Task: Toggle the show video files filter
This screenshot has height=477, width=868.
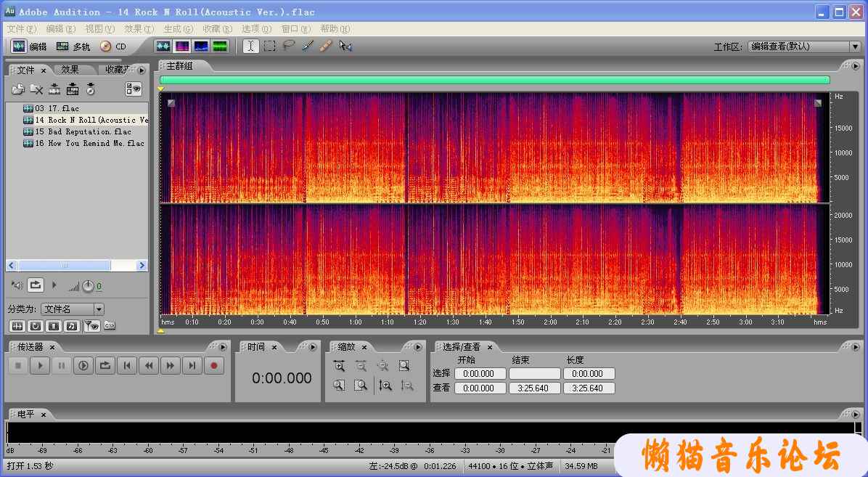Action: coord(54,326)
